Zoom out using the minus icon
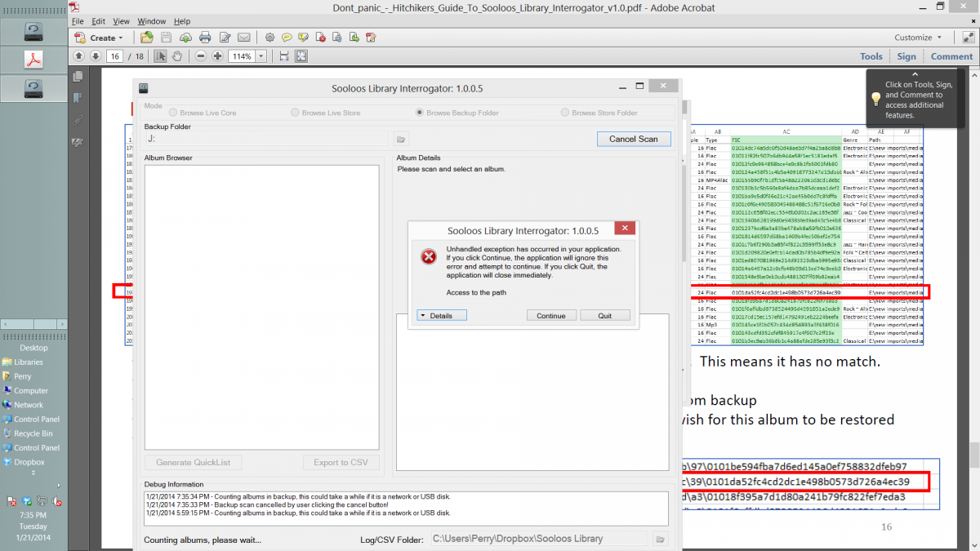This screenshot has height=551, width=980. 201,56
